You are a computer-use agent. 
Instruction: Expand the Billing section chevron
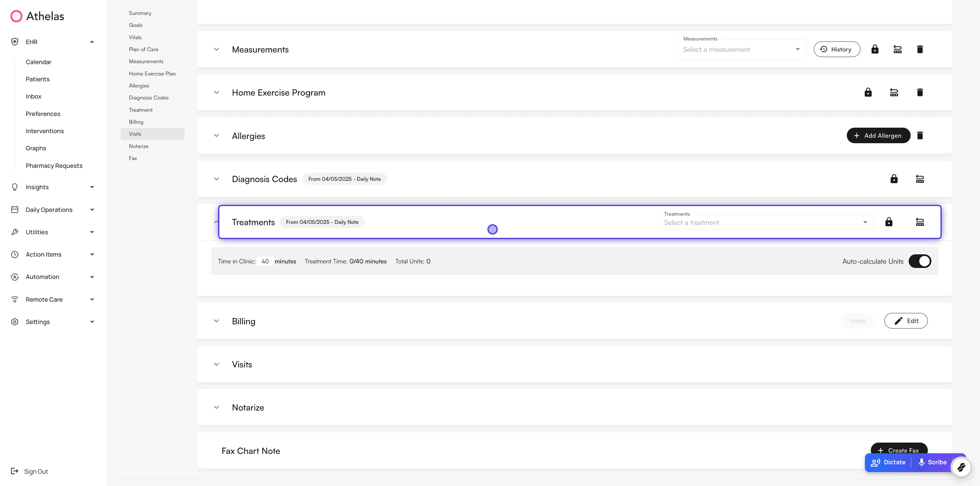coord(216,321)
